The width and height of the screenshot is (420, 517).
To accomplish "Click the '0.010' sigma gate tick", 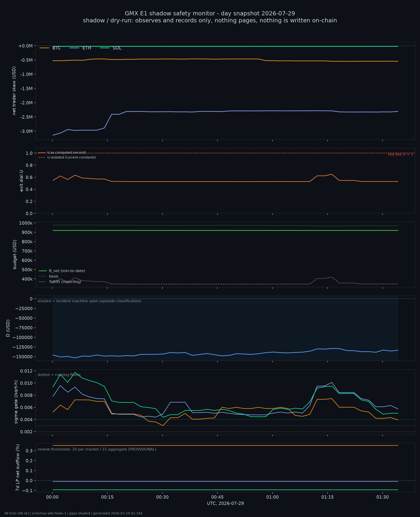I will pos(27,383).
